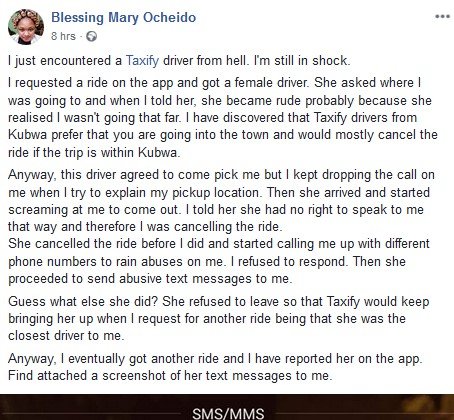Open Blessing Mary Ocheido's profile picture
454x420 pixels.
pyautogui.click(x=26, y=27)
